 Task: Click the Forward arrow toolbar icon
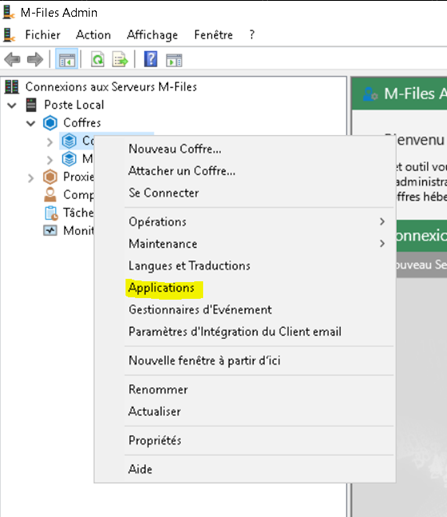(35, 60)
